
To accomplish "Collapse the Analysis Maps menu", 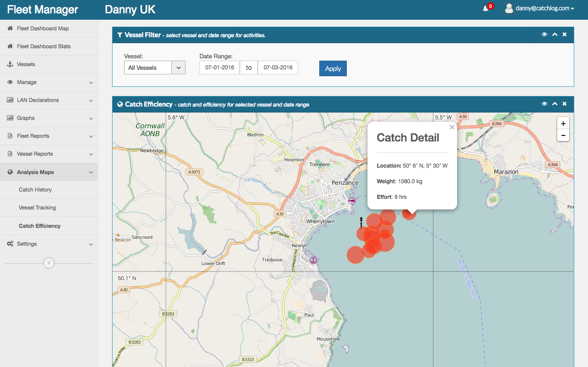I will click(49, 172).
